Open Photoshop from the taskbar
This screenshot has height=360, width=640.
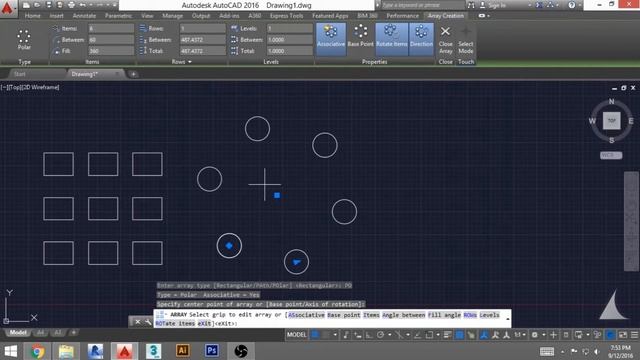pos(211,351)
